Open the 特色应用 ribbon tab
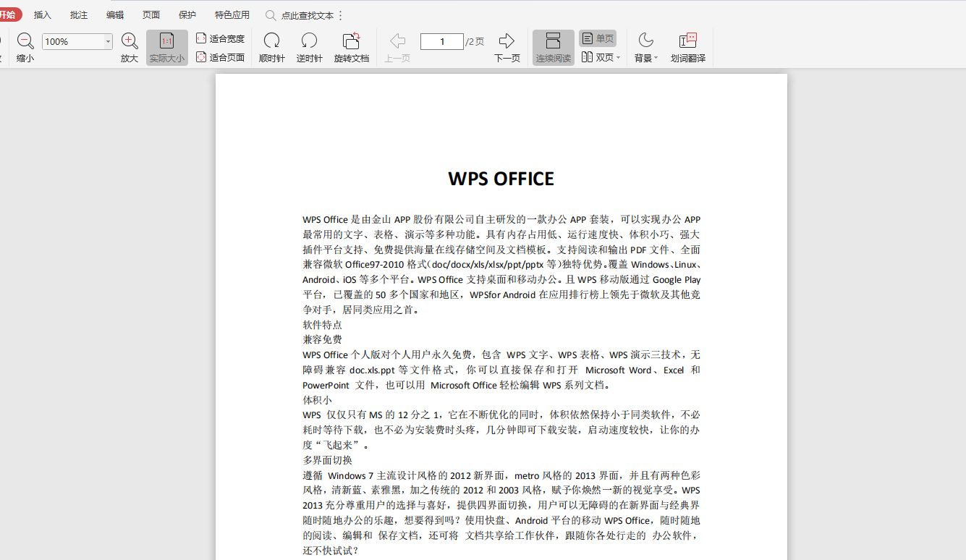The width and height of the screenshot is (966, 560). pyautogui.click(x=232, y=14)
